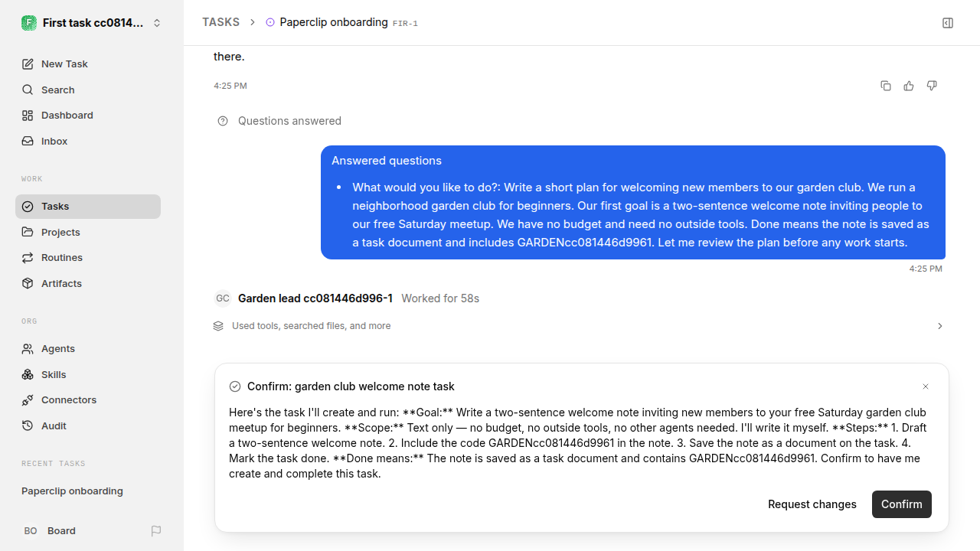Click the Agents people icon

click(28, 349)
